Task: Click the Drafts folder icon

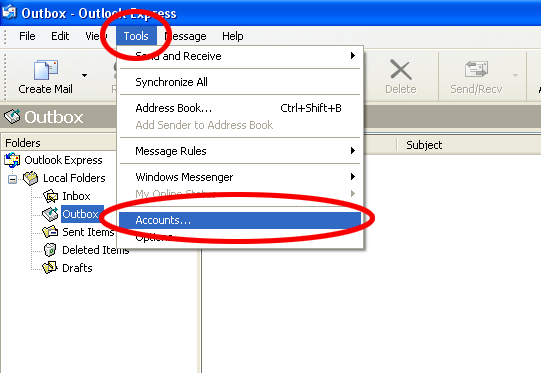Action: coord(50,267)
